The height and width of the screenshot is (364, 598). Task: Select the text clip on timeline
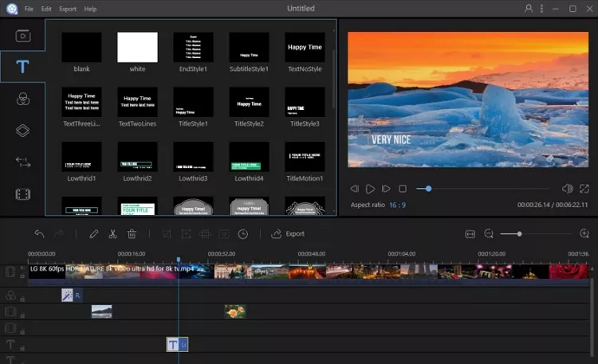177,345
